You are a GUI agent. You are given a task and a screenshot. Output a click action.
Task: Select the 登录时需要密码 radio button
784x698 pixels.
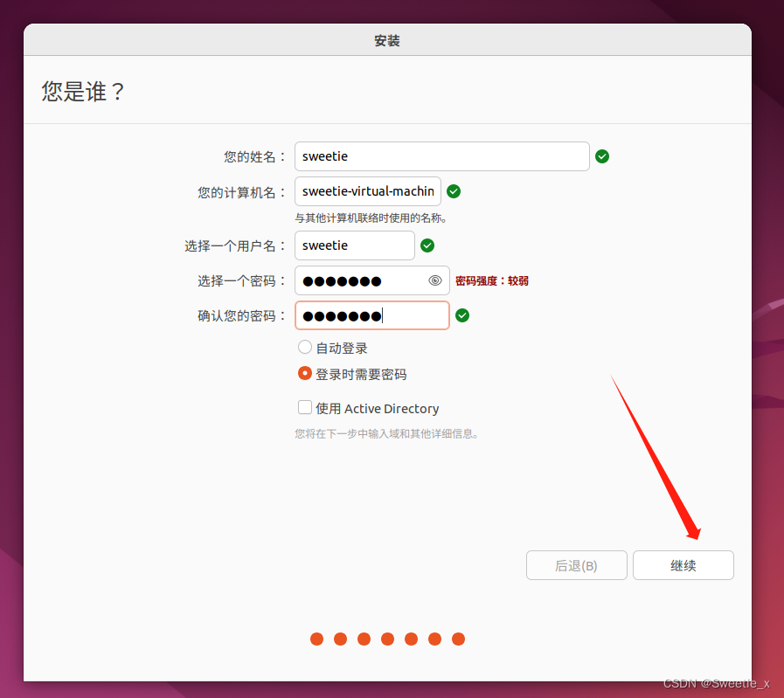point(305,374)
